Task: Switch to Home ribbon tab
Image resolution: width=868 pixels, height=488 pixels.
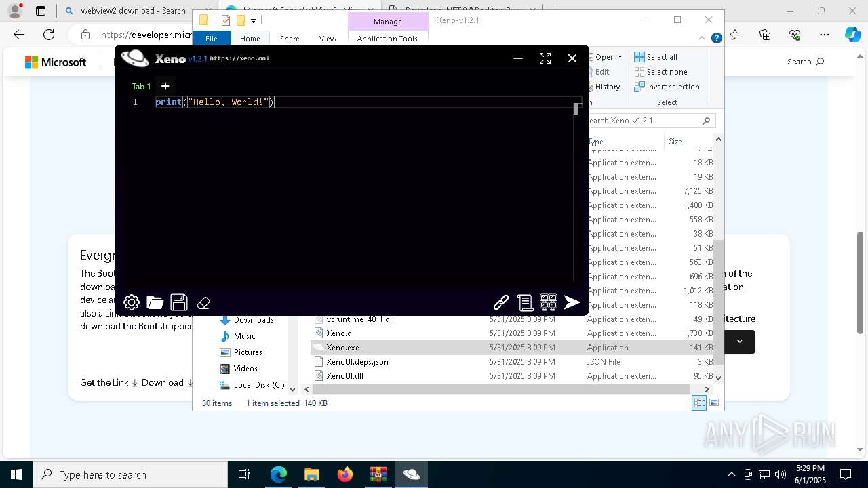Action: [250, 39]
